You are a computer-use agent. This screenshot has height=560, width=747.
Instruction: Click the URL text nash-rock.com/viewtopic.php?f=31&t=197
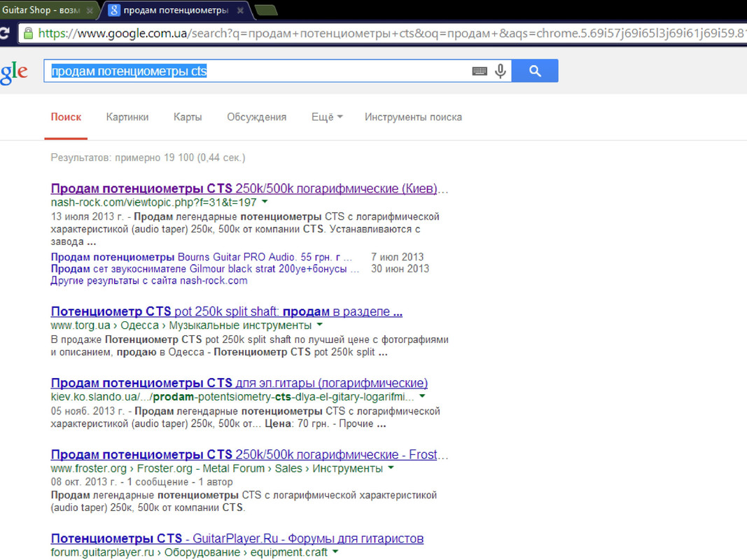(154, 202)
